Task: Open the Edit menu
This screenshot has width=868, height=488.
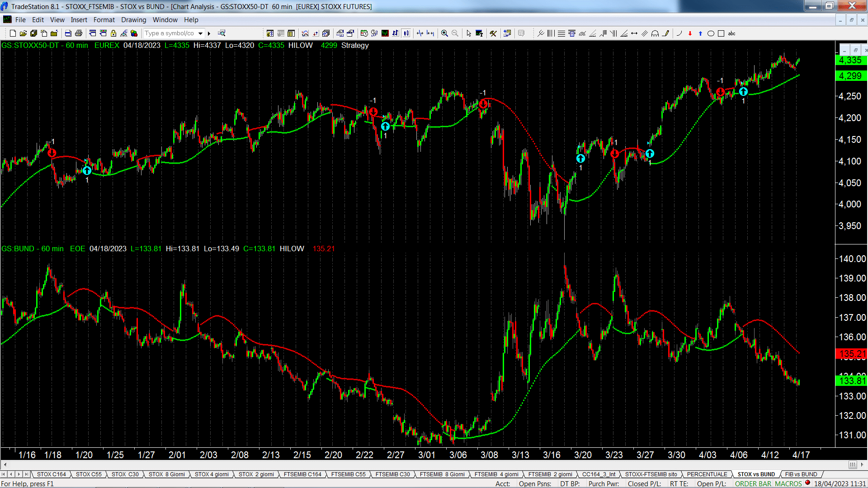Action: pos(38,20)
